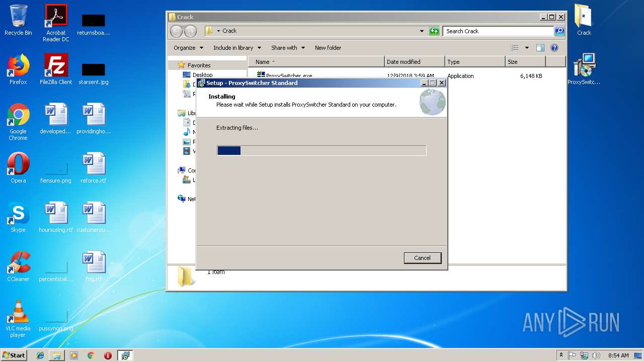Click the installation progress bar
The width and height of the screenshot is (644, 362).
(321, 150)
